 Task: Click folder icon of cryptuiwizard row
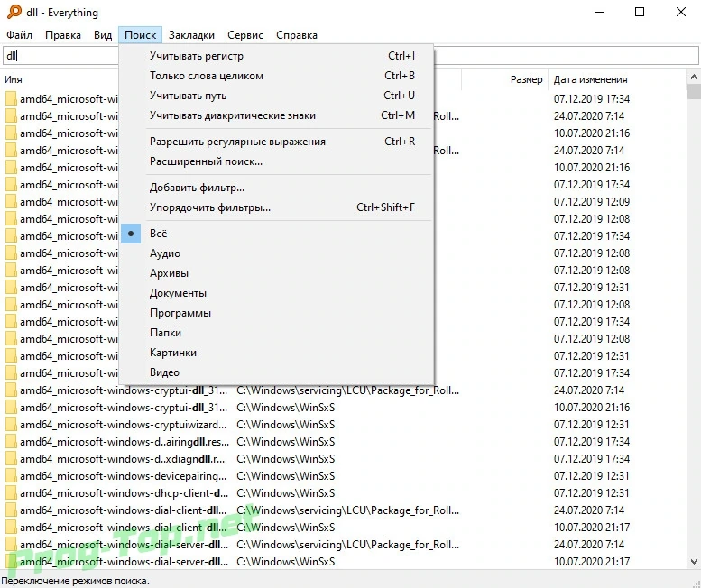click(11, 425)
